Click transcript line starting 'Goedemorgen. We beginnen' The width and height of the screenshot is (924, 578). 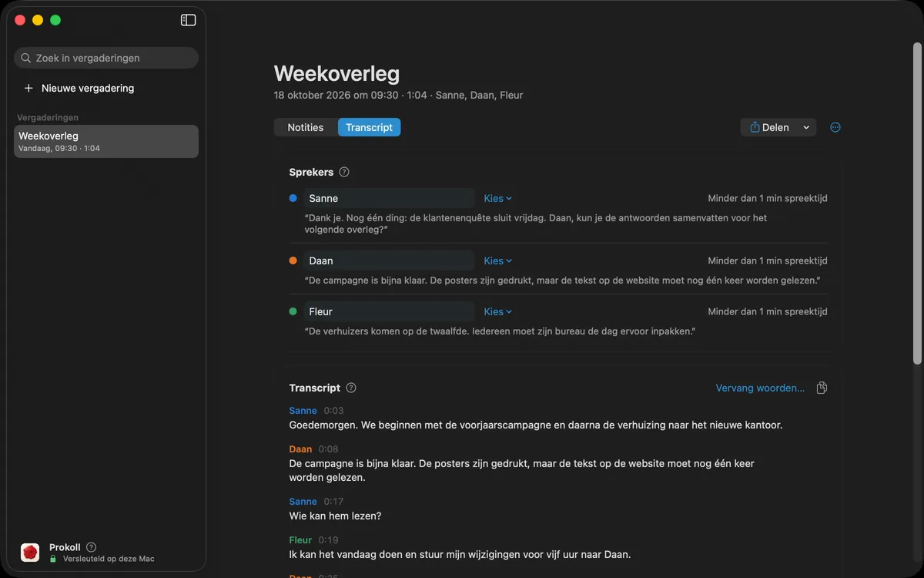point(535,425)
